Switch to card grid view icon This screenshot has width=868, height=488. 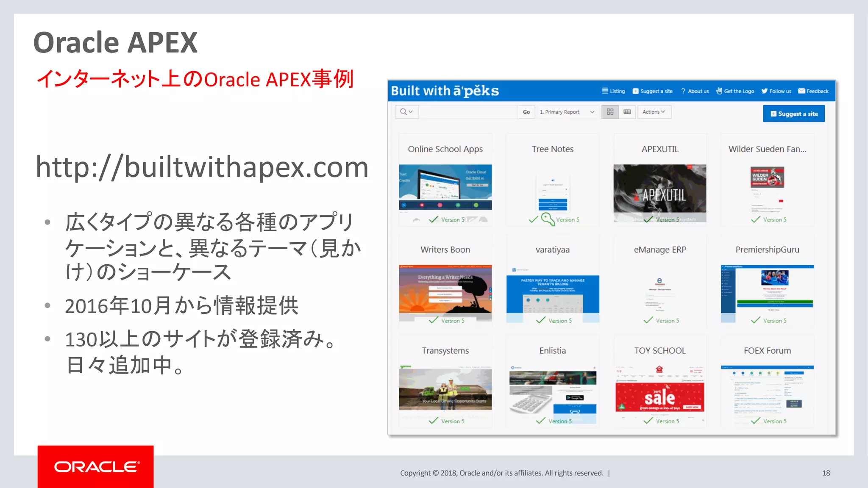click(610, 112)
